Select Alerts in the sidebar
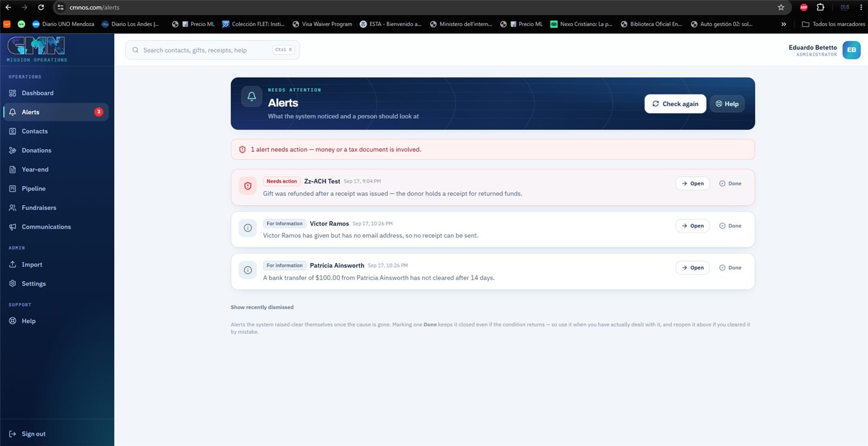Viewport: 868px width, 446px height. (x=56, y=112)
